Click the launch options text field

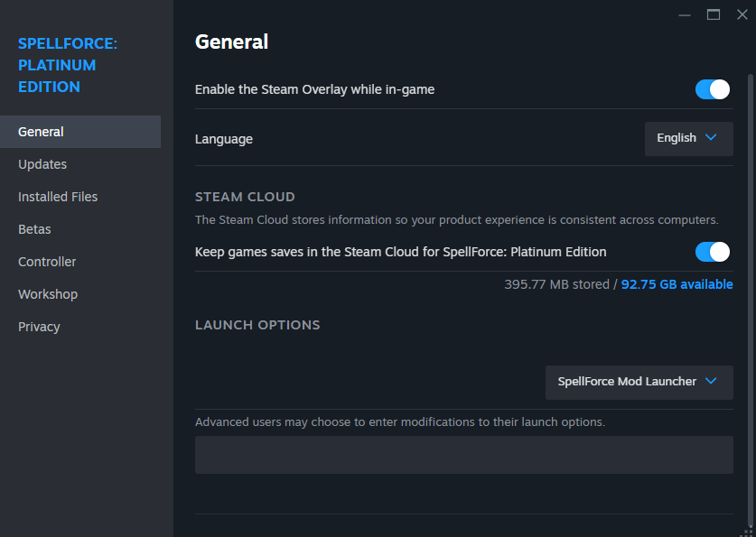coord(463,455)
